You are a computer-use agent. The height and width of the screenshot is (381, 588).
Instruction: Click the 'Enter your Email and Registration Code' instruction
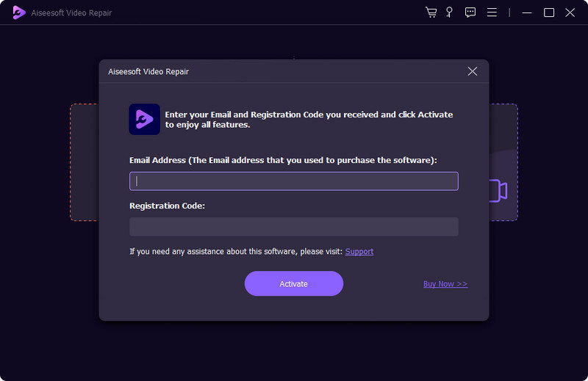pos(309,120)
